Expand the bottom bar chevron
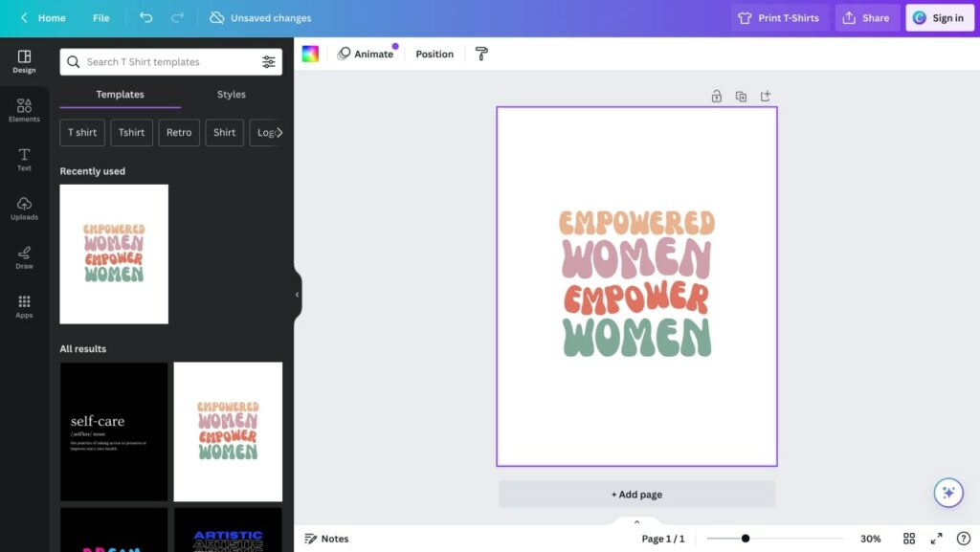Screen dimensions: 980x552 tap(635, 523)
